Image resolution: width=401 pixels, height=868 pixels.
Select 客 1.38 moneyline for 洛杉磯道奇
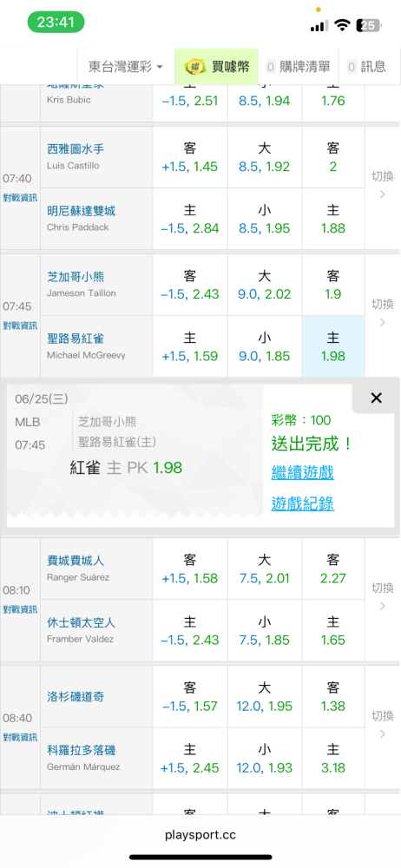click(x=333, y=697)
